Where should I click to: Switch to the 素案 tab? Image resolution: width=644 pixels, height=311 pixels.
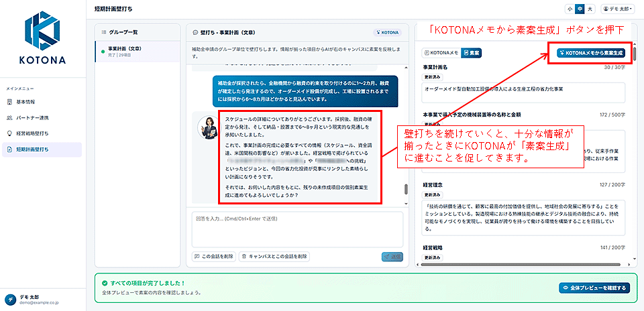click(471, 52)
